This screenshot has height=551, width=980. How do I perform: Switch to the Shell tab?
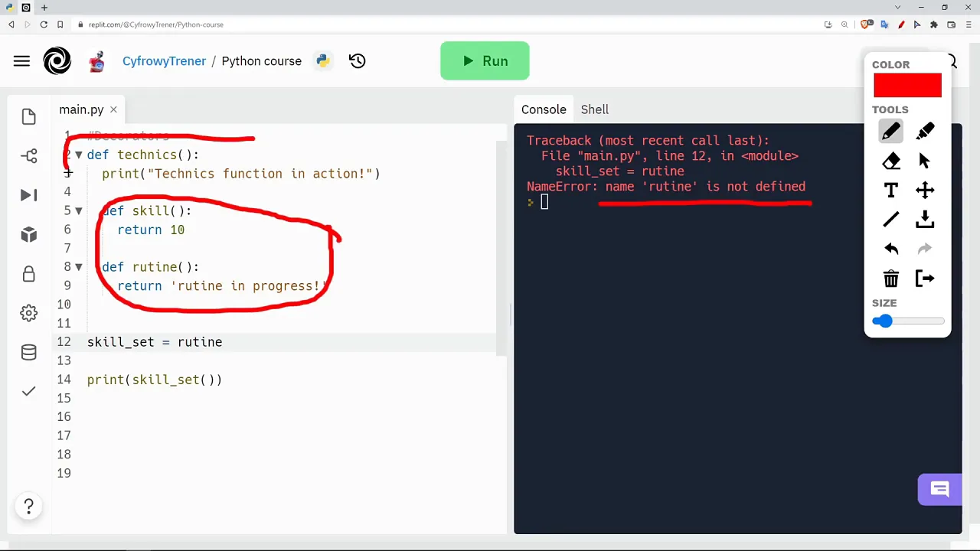pyautogui.click(x=594, y=109)
